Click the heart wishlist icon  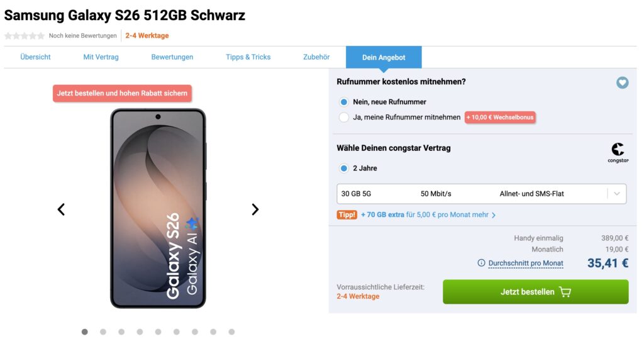click(622, 82)
